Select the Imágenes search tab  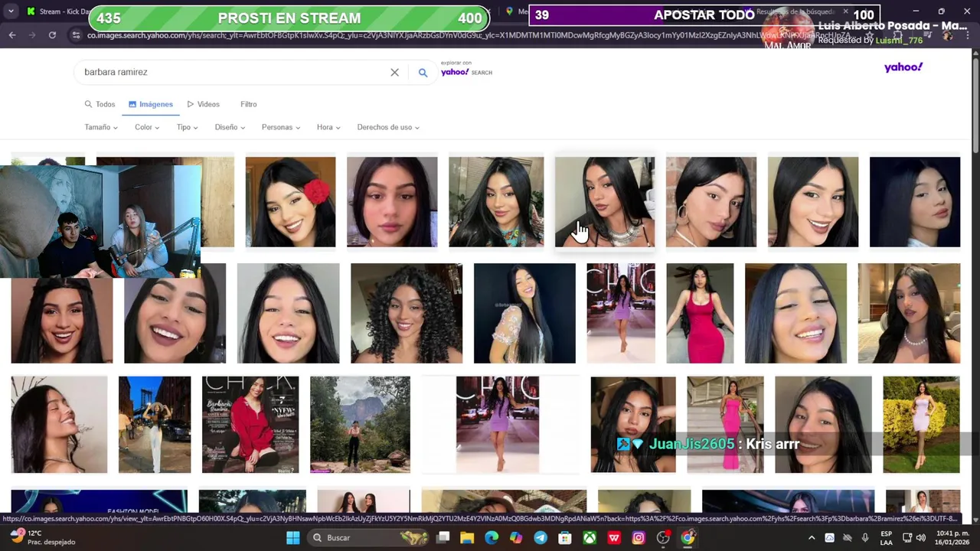(x=151, y=104)
